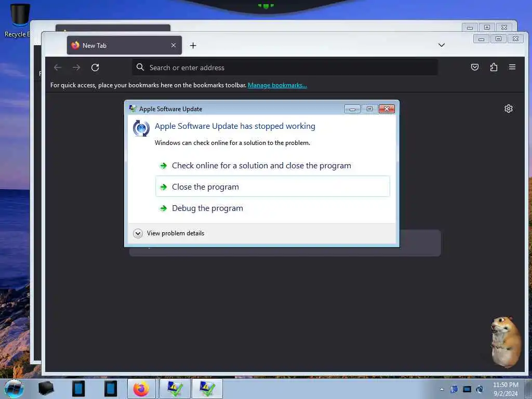This screenshot has height=399, width=532.
Task: Click the Firefox forward arrow button
Action: point(76,68)
